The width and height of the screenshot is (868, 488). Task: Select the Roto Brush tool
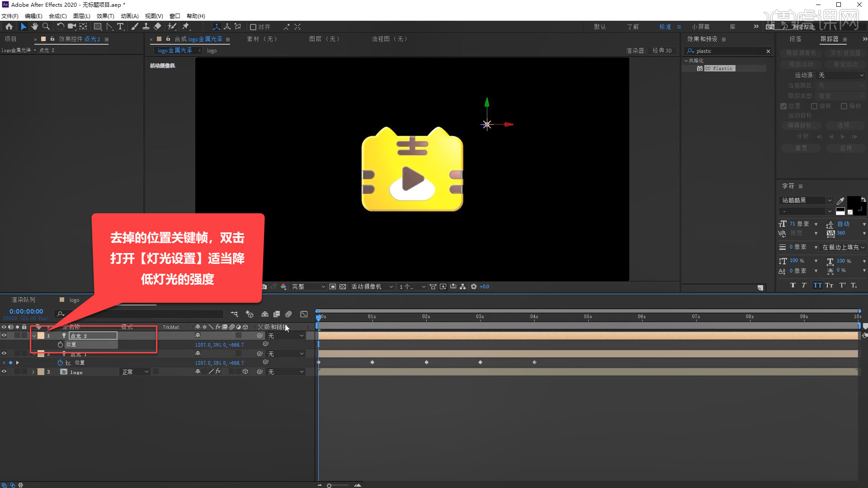(x=172, y=27)
